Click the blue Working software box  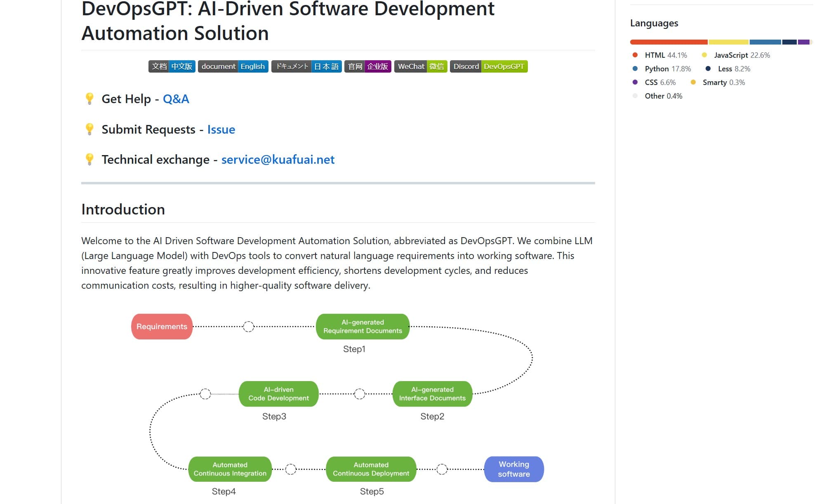pos(514,469)
